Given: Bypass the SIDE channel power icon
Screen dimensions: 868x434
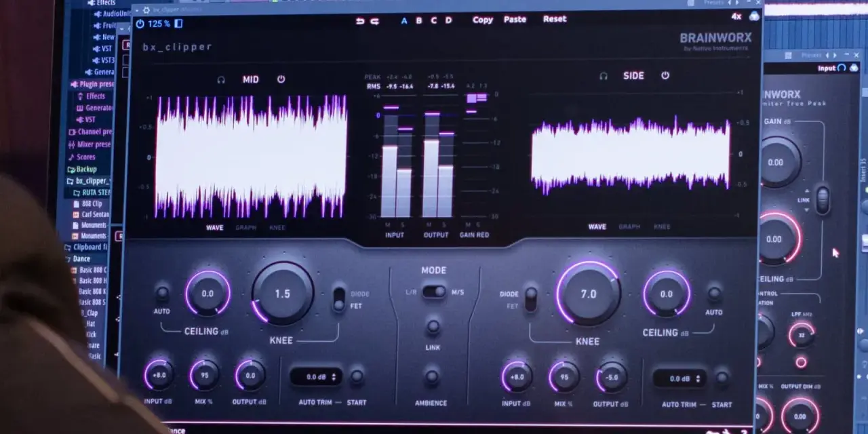Looking at the screenshot, I should [x=665, y=75].
